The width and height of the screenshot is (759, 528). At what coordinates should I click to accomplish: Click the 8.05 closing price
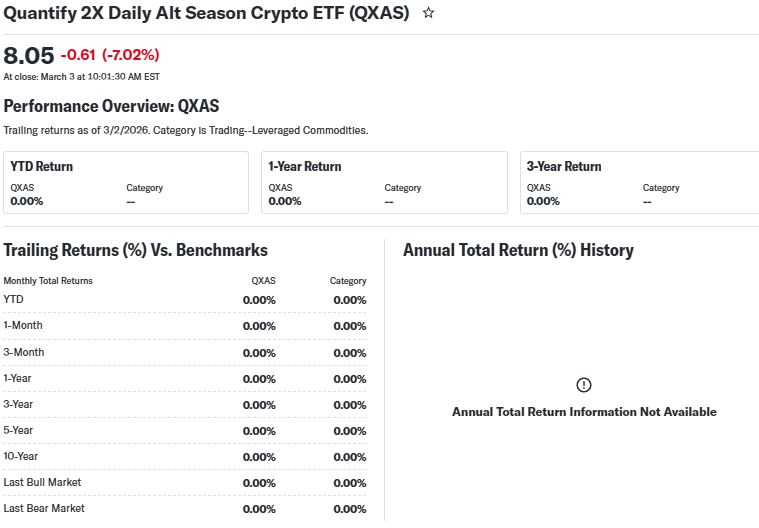click(29, 55)
